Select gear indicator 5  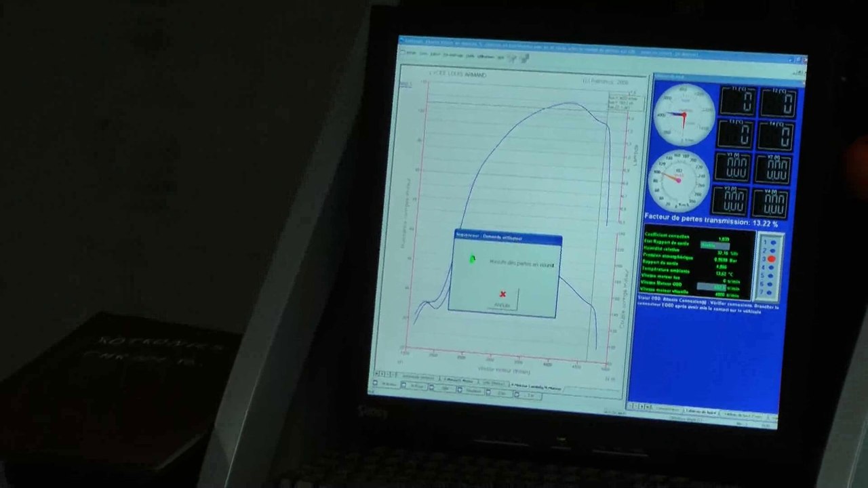point(771,276)
